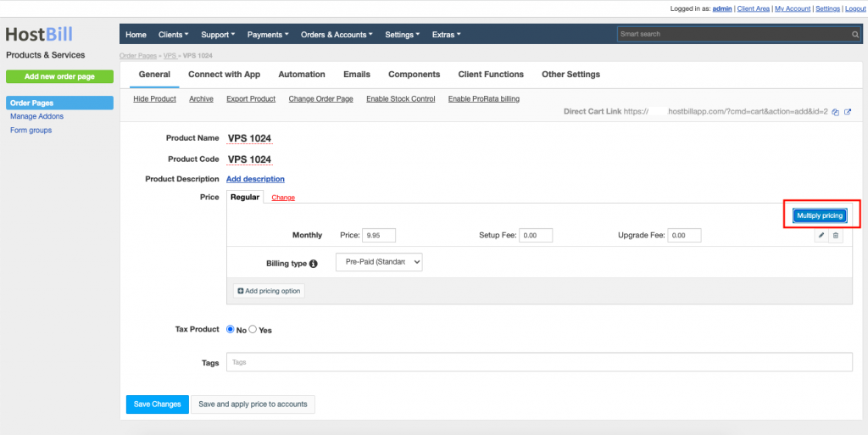Viewport: 868px width, 435px height.
Task: Click Enable ProRata billing link
Action: point(484,99)
